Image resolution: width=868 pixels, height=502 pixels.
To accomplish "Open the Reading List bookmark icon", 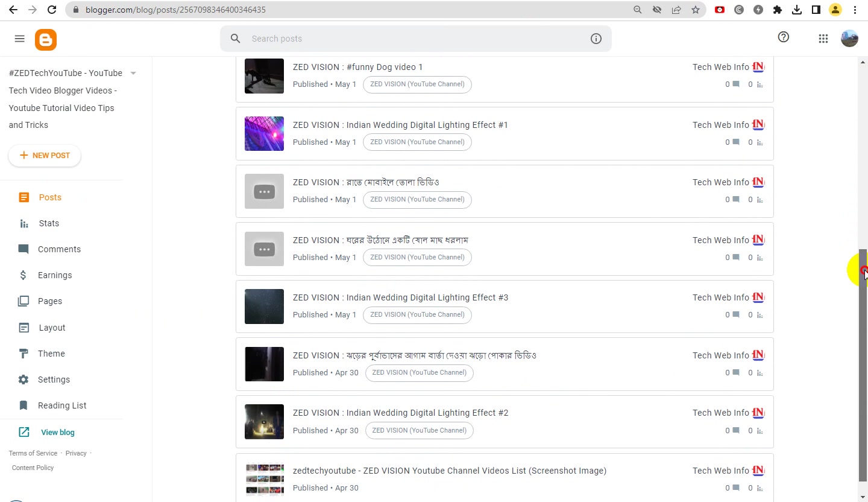I will tap(24, 405).
